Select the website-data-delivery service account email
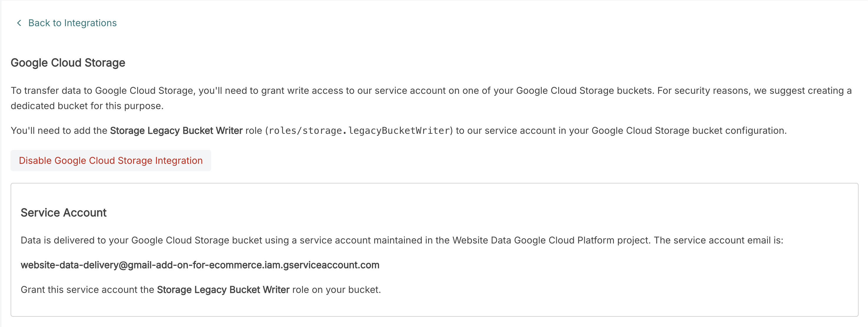The width and height of the screenshot is (868, 327). (200, 265)
